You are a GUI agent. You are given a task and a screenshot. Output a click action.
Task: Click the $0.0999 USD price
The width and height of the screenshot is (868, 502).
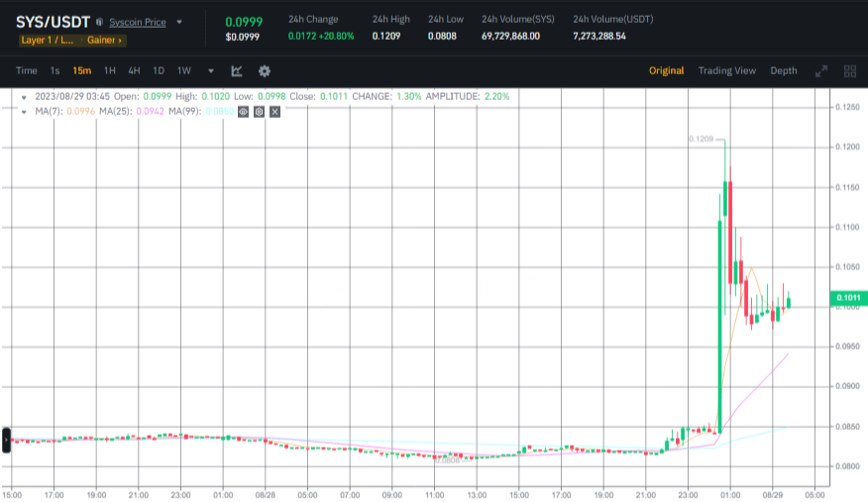[243, 37]
